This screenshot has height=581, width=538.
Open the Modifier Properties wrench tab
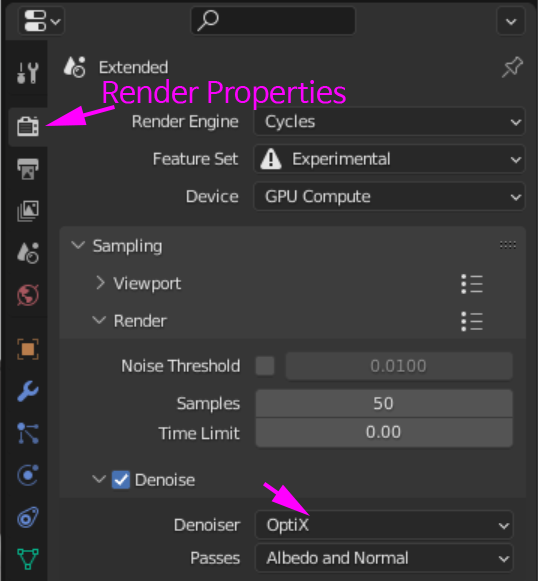tap(28, 391)
